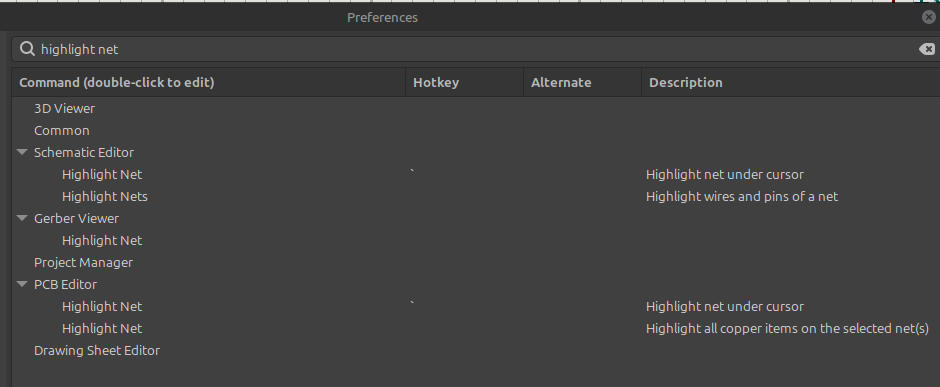Clear the hotkey search filter text
This screenshot has width=940, height=387.
pos(927,49)
